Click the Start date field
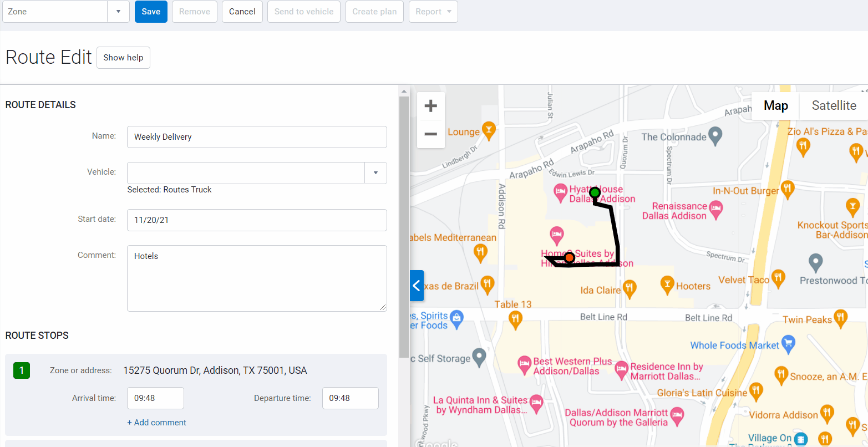This screenshot has height=447, width=868. tap(257, 220)
